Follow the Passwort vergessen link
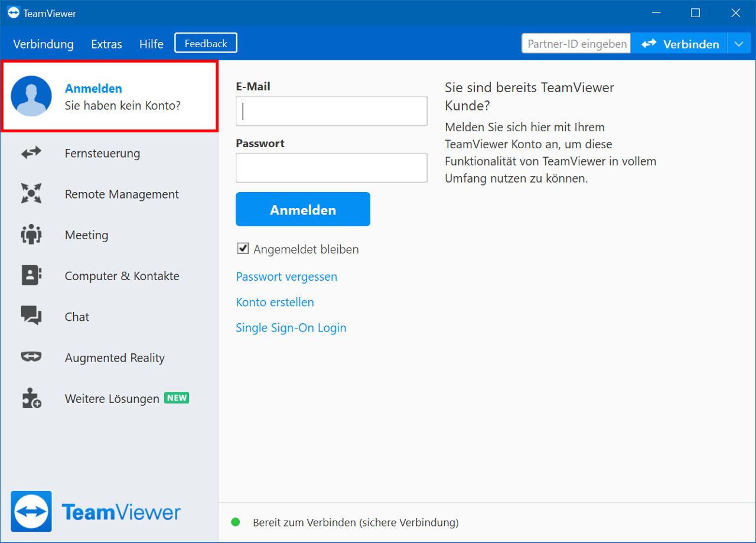 point(286,277)
